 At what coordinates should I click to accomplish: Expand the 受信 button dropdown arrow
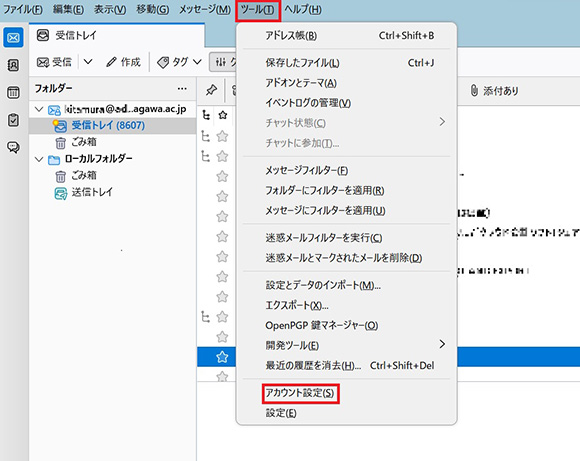tap(88, 62)
